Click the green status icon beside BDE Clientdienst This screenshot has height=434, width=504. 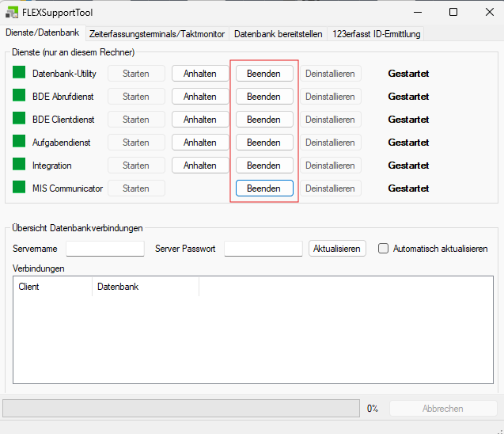(x=19, y=119)
